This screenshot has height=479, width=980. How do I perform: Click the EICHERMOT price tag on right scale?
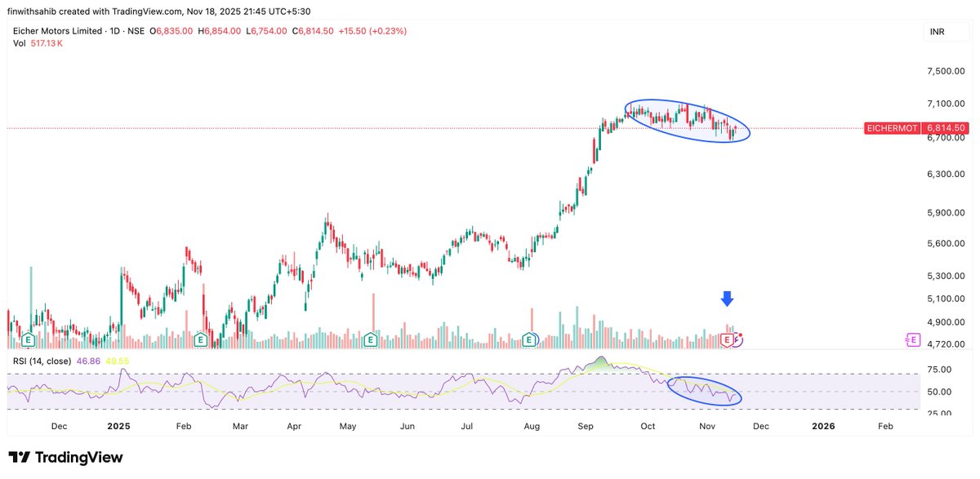point(892,128)
